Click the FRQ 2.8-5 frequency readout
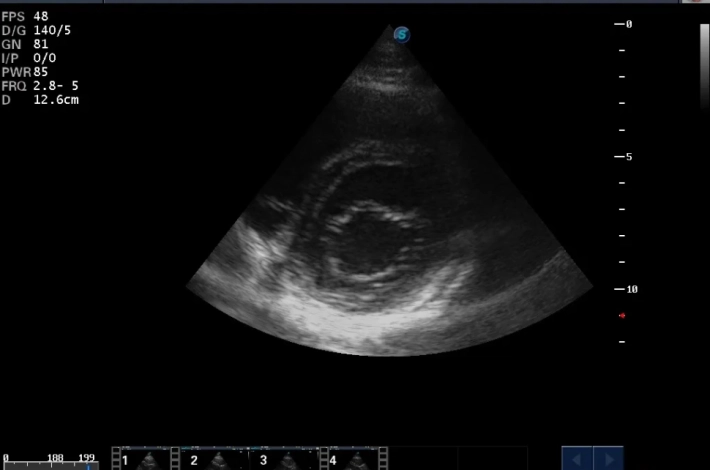Image resolution: width=710 pixels, height=470 pixels. [x=40, y=86]
